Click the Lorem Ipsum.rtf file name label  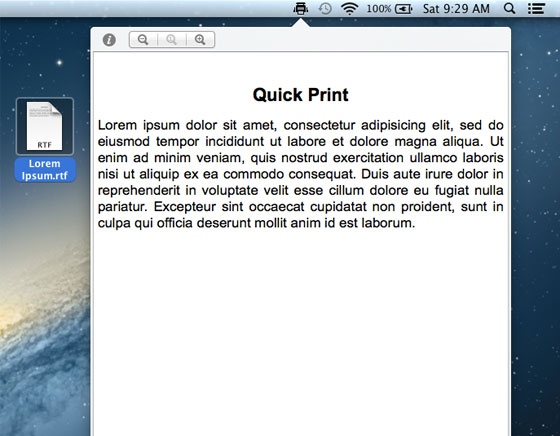45,170
